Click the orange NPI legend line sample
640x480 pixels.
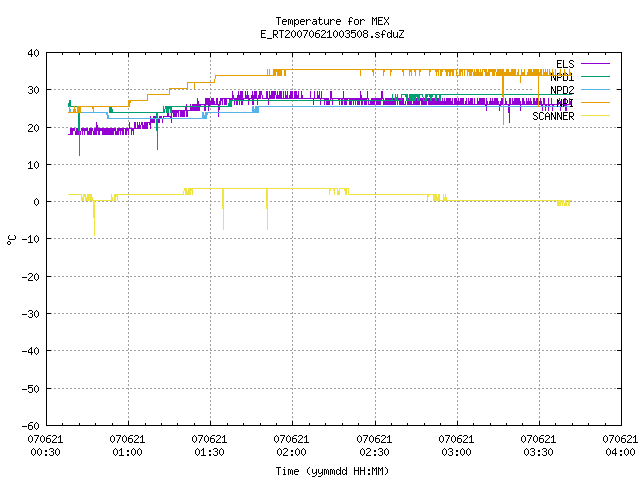point(595,102)
